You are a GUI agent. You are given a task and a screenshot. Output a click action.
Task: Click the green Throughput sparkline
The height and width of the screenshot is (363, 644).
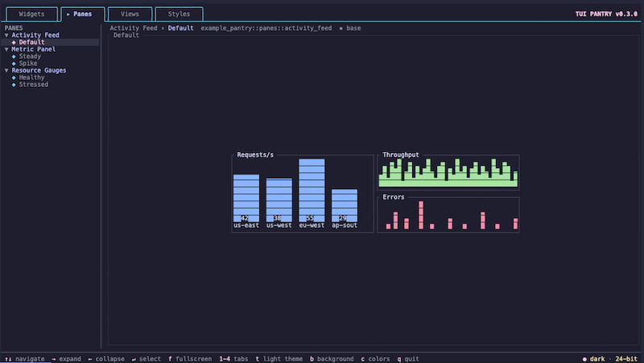point(448,173)
